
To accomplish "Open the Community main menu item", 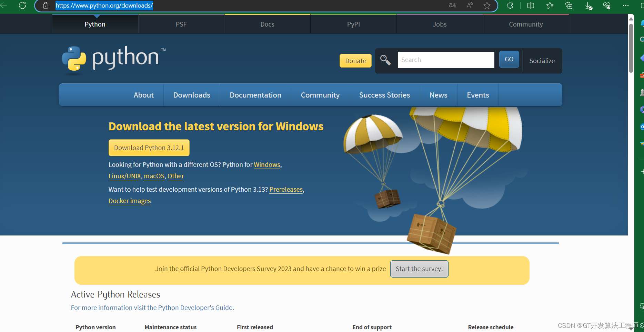I will tap(320, 95).
